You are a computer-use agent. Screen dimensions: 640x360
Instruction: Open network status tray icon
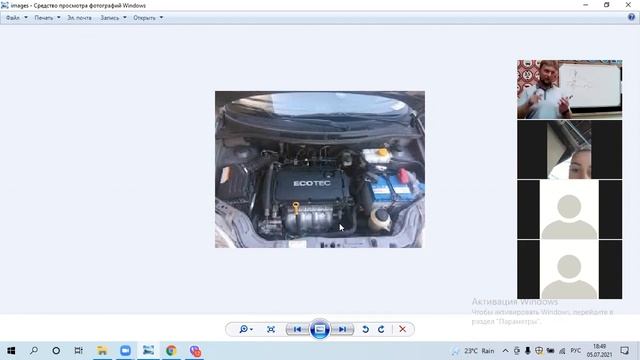pos(562,351)
